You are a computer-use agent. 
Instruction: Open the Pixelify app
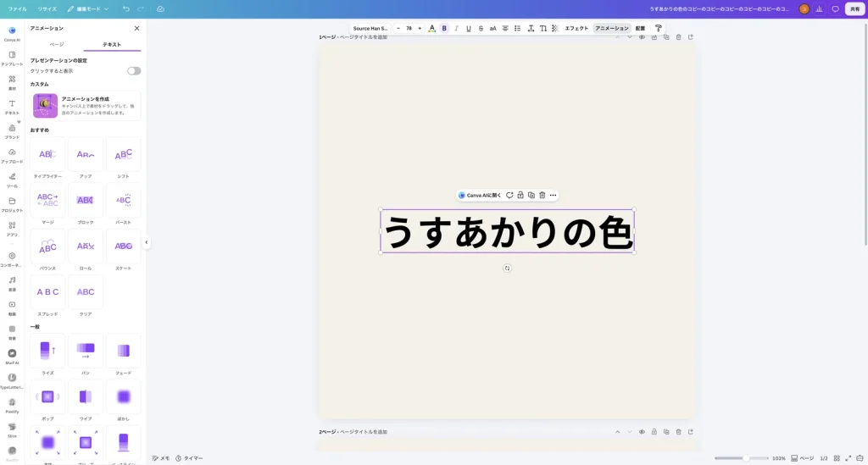12,405
